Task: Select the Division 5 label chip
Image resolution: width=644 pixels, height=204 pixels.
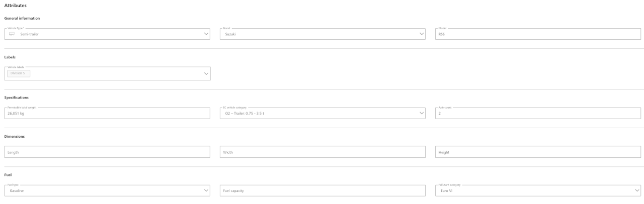Action: [x=19, y=74]
